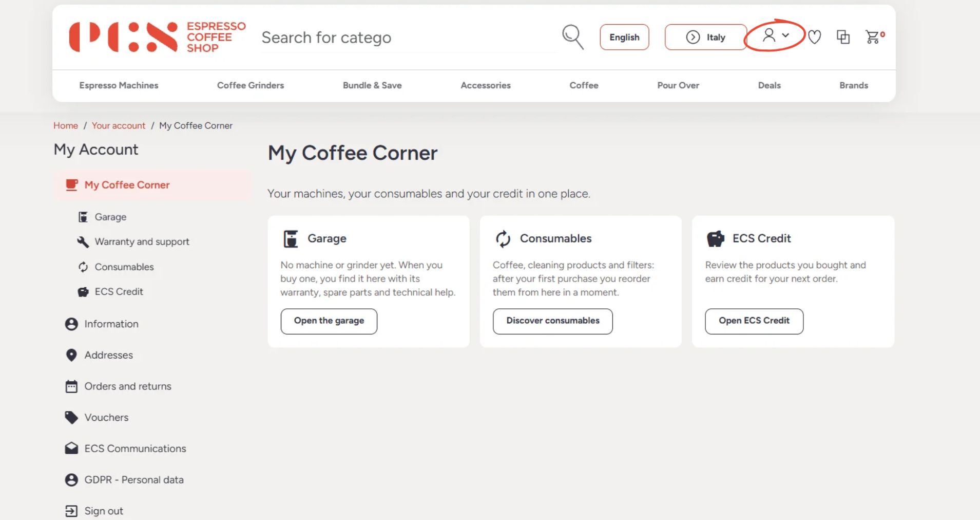
Task: Open the Accessories menu
Action: [x=486, y=85]
